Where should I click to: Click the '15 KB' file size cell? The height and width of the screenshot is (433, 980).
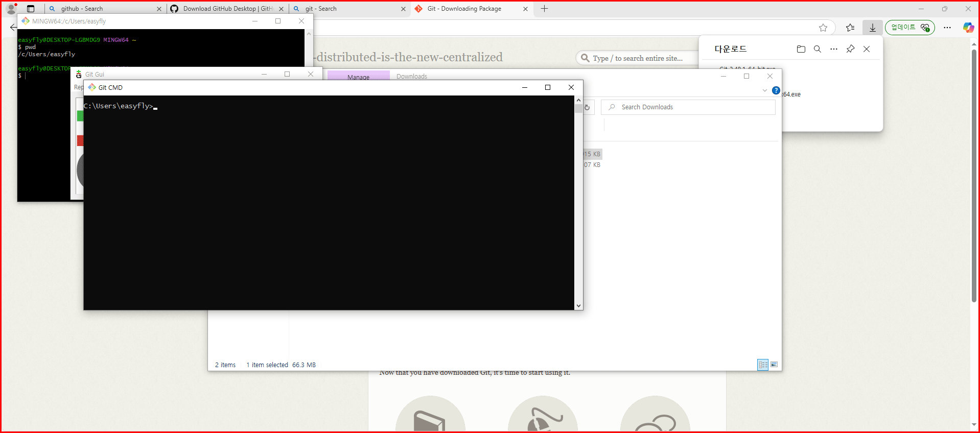592,154
